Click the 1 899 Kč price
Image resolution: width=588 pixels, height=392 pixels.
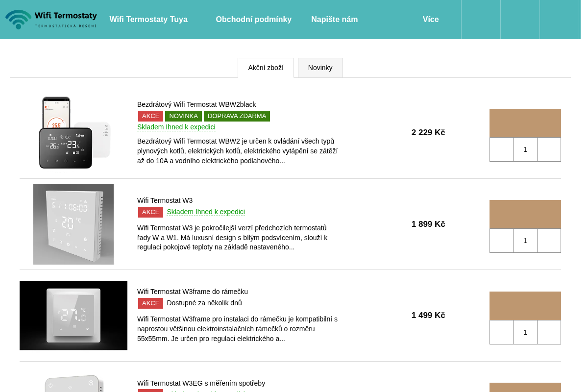click(428, 224)
